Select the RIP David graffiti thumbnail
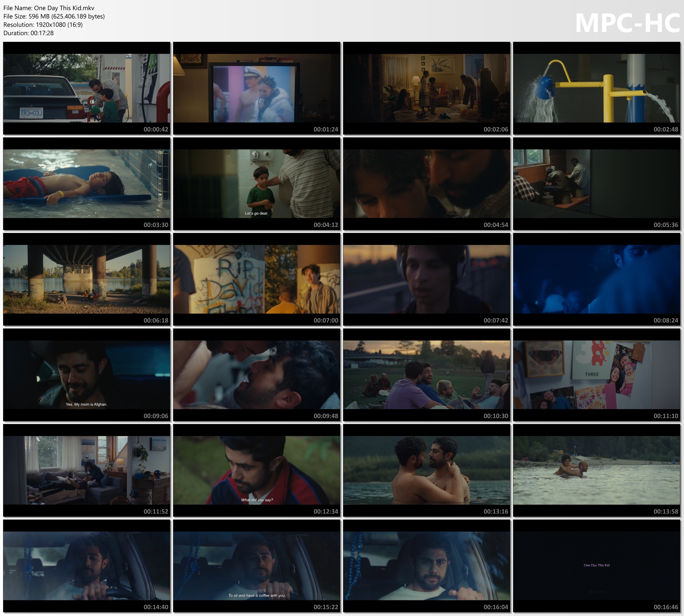Viewport: 684px width, 616px height. 256,279
